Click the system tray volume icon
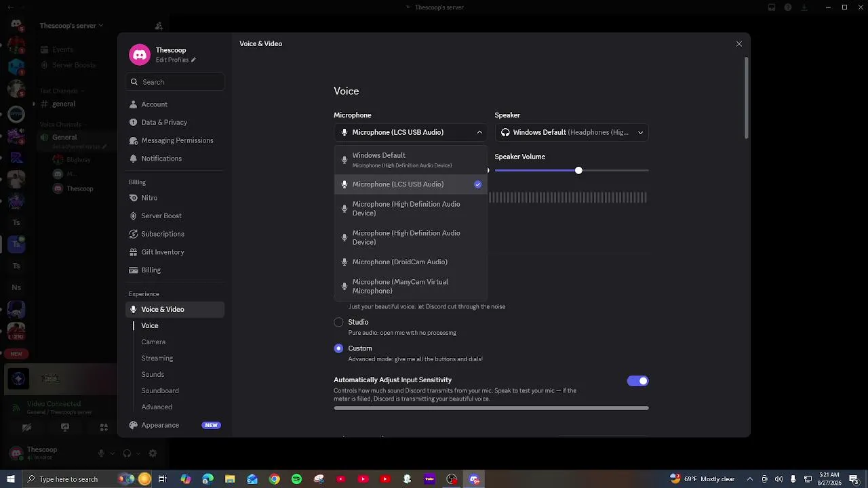The width and height of the screenshot is (868, 488). [778, 479]
